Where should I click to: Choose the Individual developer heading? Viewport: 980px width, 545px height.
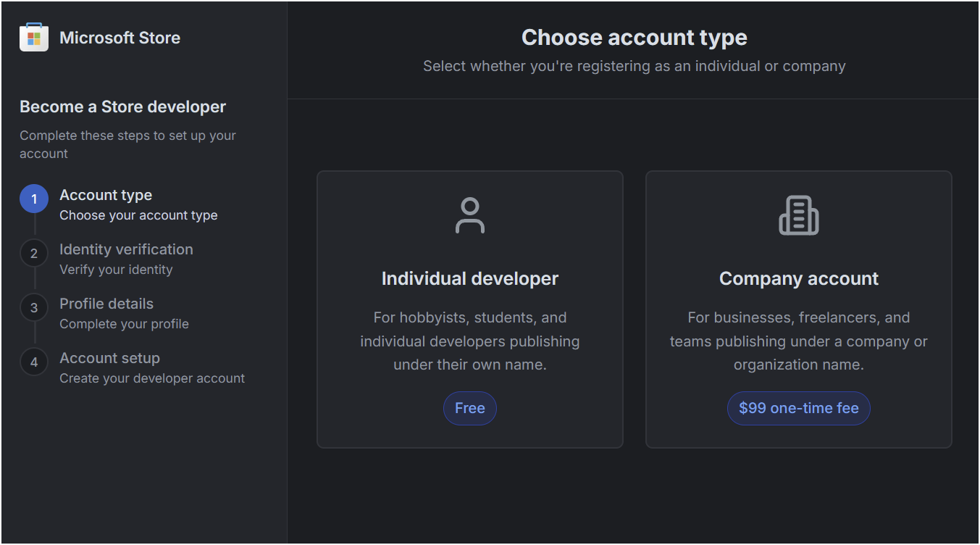point(470,279)
